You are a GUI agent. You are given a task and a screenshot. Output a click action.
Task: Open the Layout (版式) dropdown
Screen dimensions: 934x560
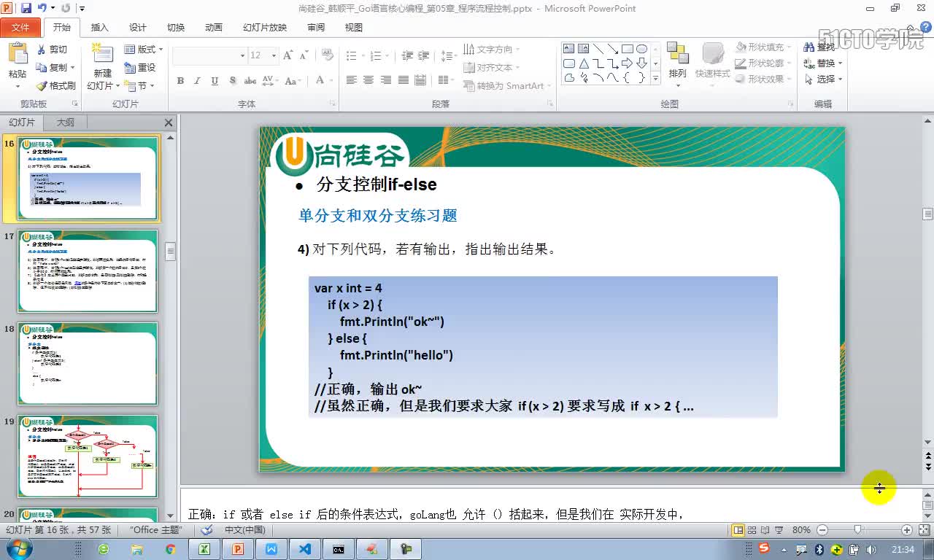144,50
